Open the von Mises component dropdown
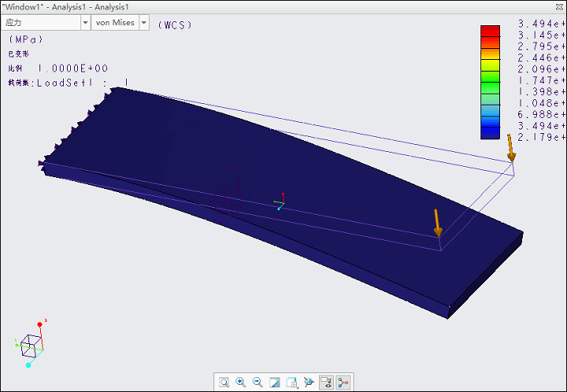Viewport: 567px width, 392px height. 120,22
